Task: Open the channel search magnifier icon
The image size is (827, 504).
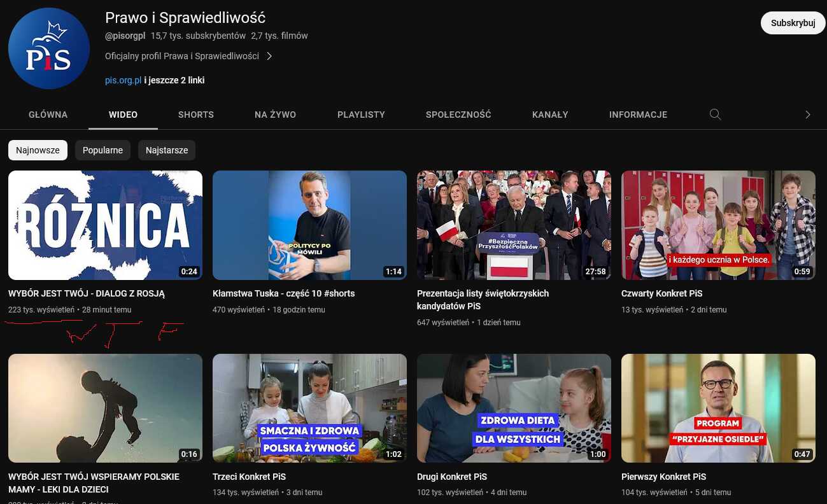Action: coord(715,115)
